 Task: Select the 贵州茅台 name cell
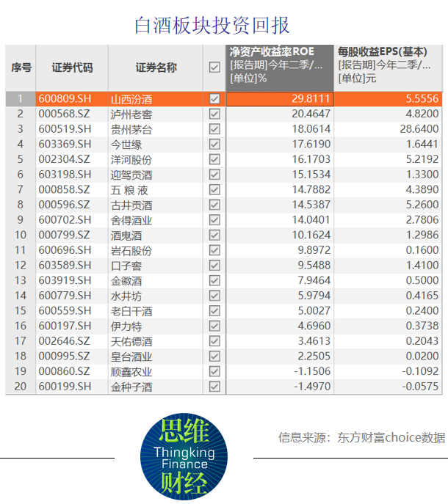click(x=156, y=129)
